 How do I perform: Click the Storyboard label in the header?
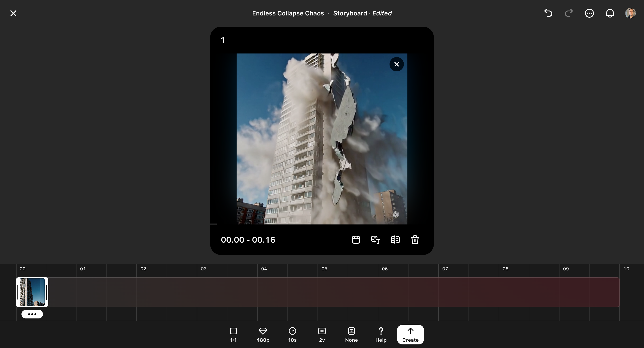click(350, 13)
